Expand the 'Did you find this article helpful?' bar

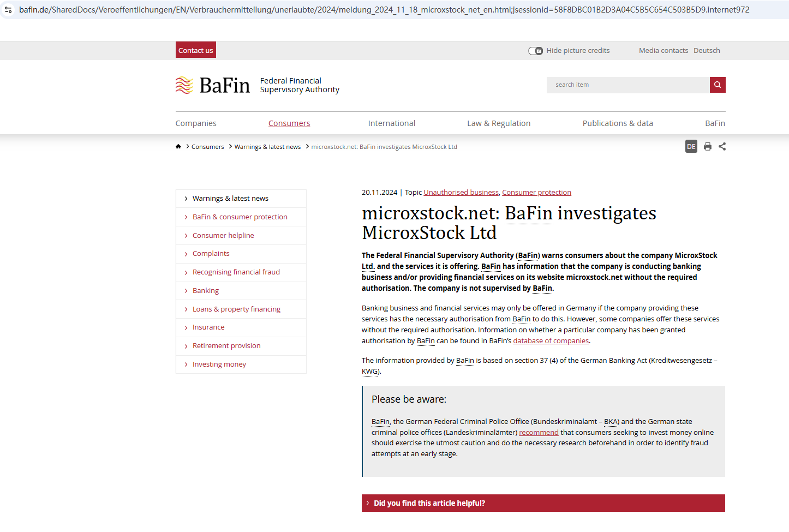[543, 503]
